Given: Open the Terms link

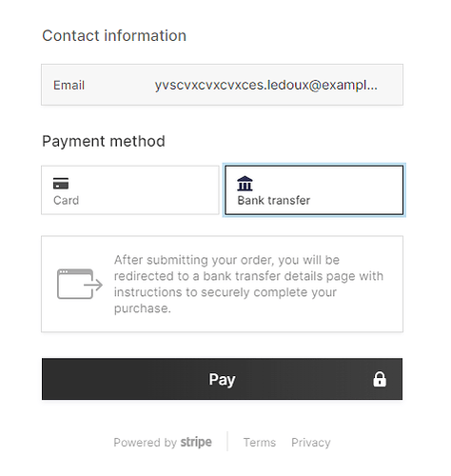Looking at the screenshot, I should coord(260,443).
